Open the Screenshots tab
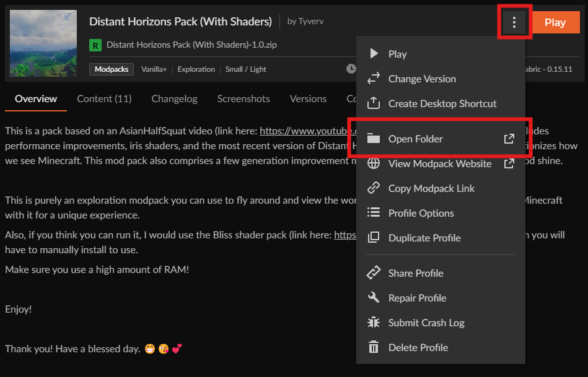Viewport: 588px width, 377px height. (x=244, y=98)
